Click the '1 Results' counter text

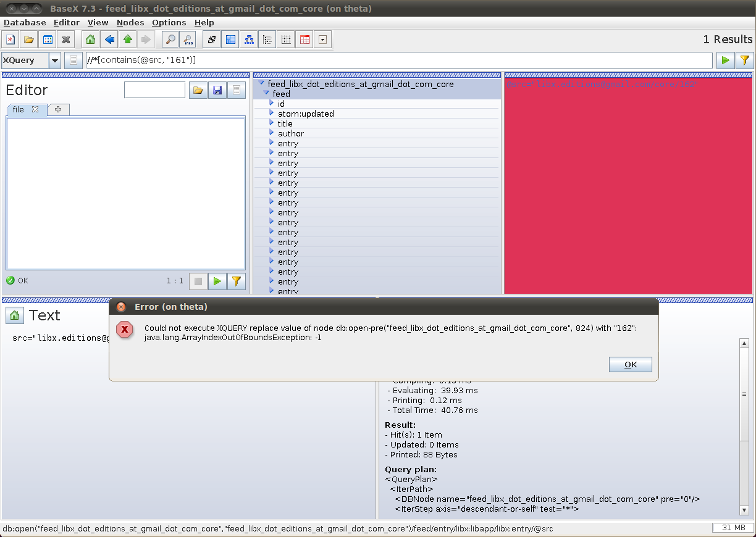tap(728, 40)
